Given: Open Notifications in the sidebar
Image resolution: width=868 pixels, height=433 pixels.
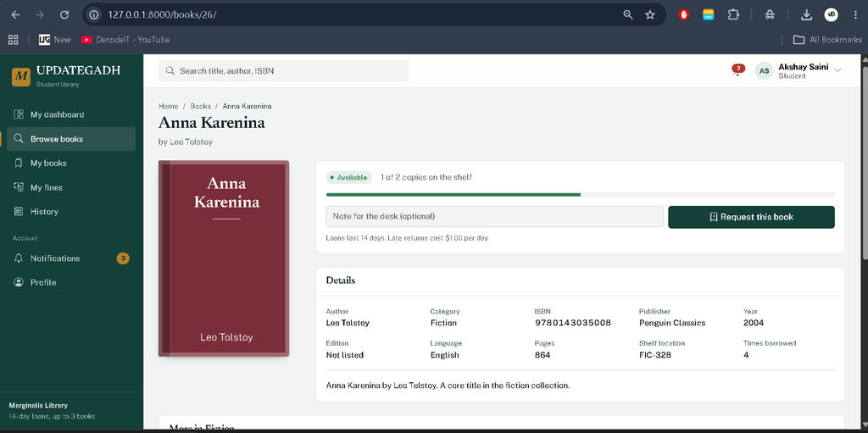Looking at the screenshot, I should pyautogui.click(x=71, y=258).
